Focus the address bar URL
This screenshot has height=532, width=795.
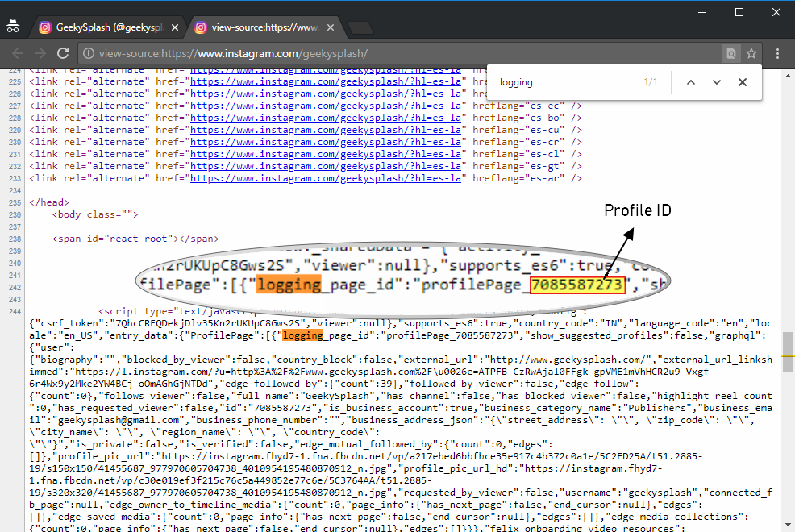pyautogui.click(x=233, y=53)
